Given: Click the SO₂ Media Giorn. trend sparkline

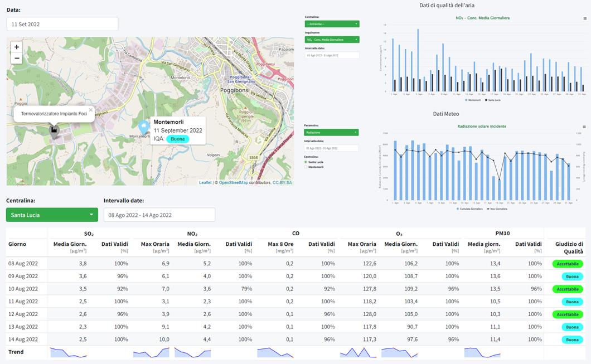Looking at the screenshot, I should tap(68, 352).
